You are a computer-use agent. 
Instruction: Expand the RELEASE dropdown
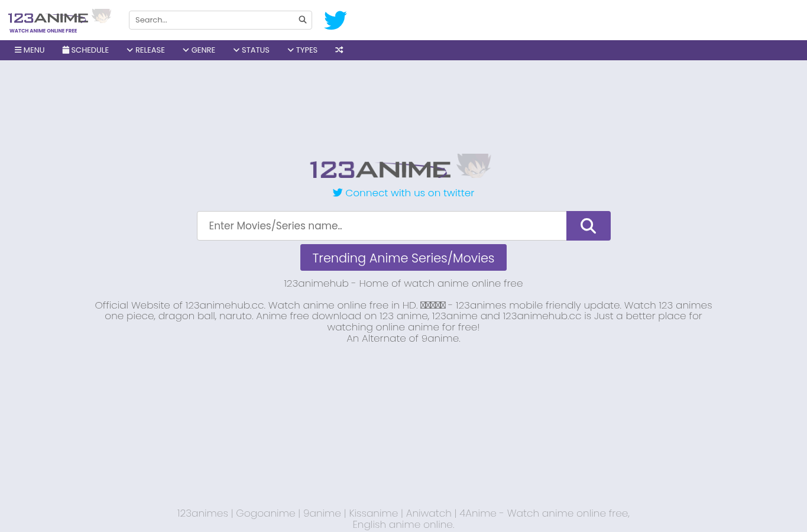[x=145, y=50]
